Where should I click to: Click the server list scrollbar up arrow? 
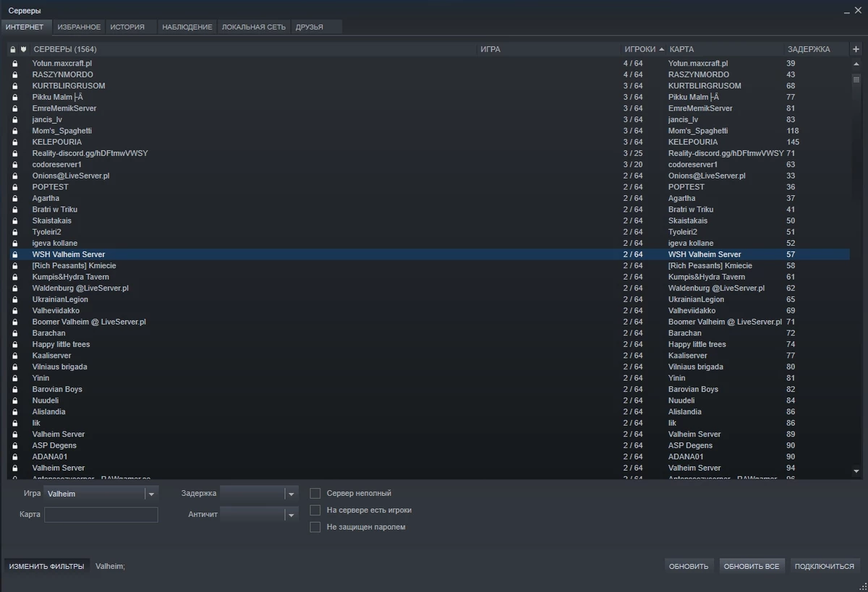point(856,64)
